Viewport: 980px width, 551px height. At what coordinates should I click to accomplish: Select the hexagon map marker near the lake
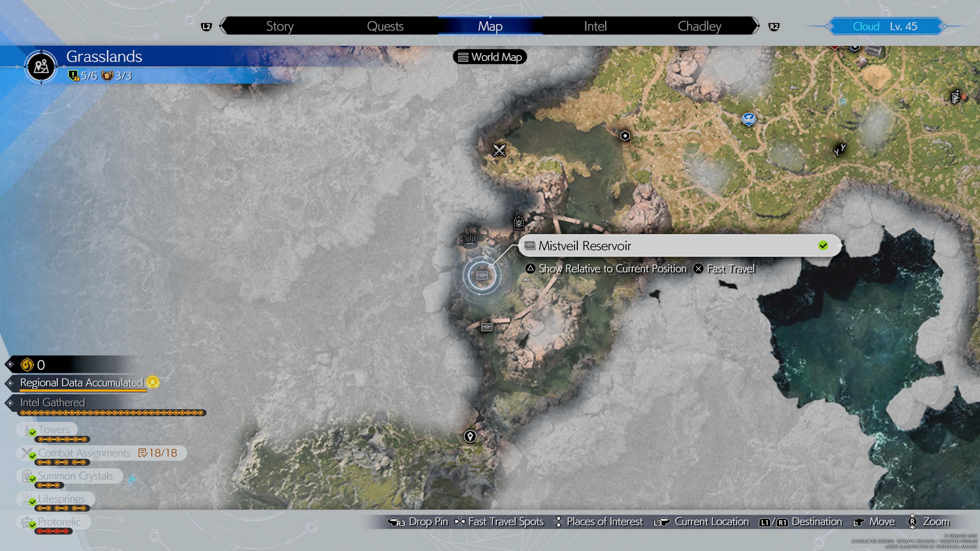pyautogui.click(x=625, y=136)
